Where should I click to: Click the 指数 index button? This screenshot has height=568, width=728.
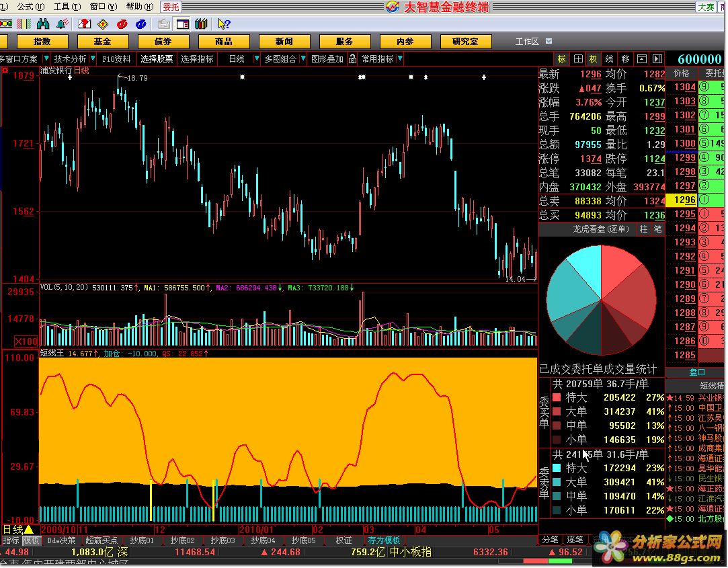(42, 41)
